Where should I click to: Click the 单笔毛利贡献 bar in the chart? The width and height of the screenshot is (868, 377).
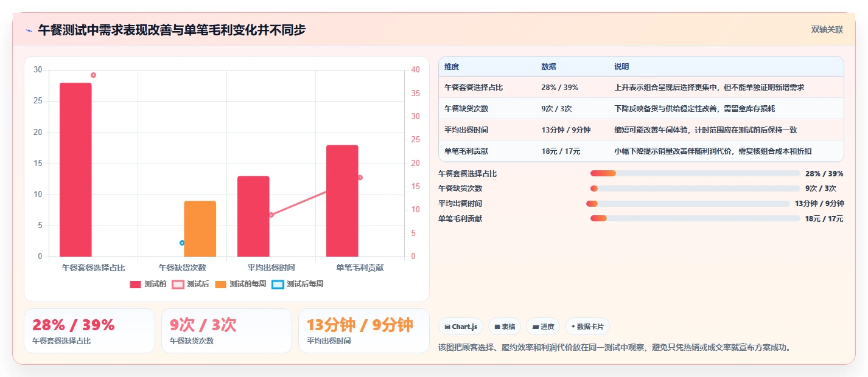coord(342,201)
